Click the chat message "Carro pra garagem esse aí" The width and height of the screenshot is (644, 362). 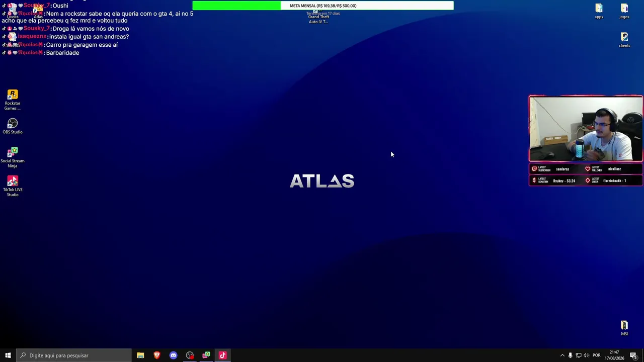click(x=82, y=45)
